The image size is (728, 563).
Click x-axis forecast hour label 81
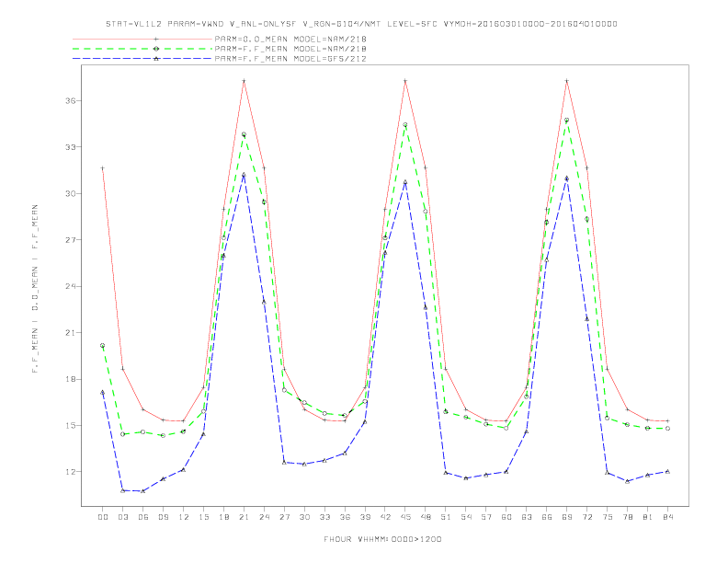[x=648, y=517]
